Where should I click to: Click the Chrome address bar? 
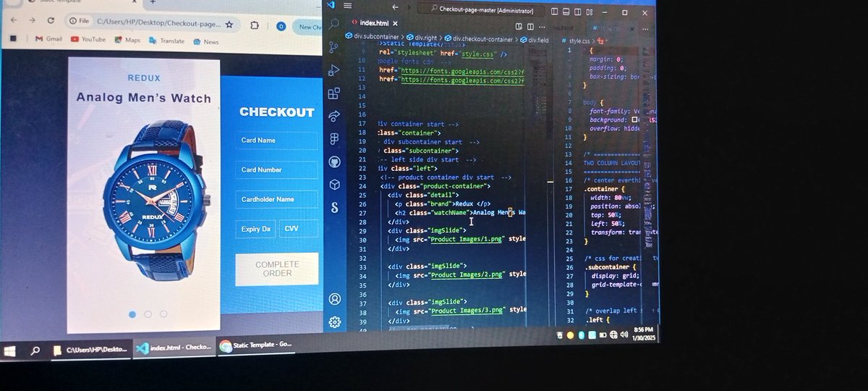152,23
